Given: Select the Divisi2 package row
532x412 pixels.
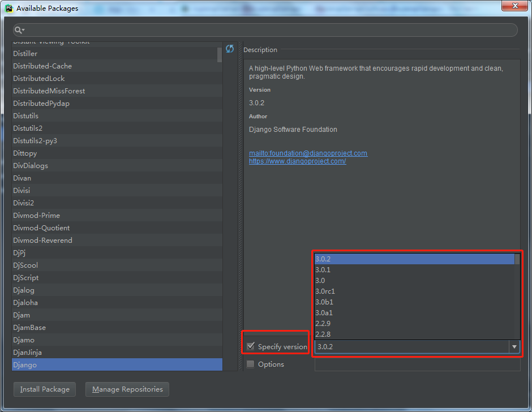Looking at the screenshot, I should 117,203.
